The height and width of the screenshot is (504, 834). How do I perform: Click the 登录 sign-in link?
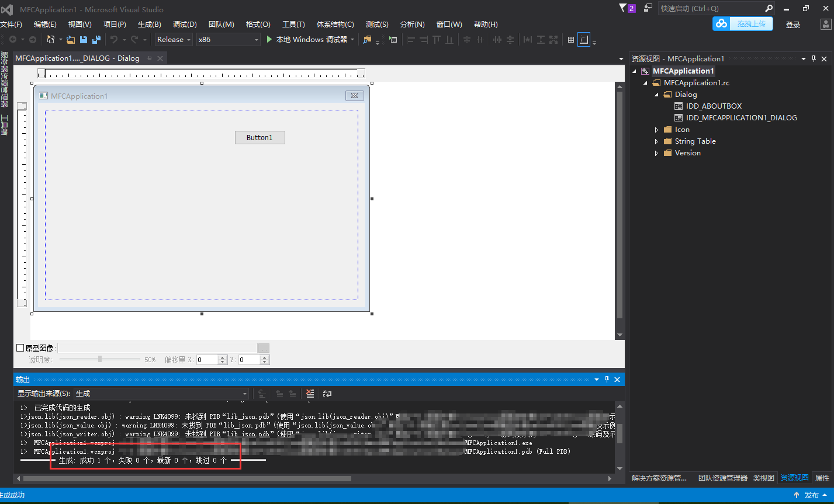point(793,25)
